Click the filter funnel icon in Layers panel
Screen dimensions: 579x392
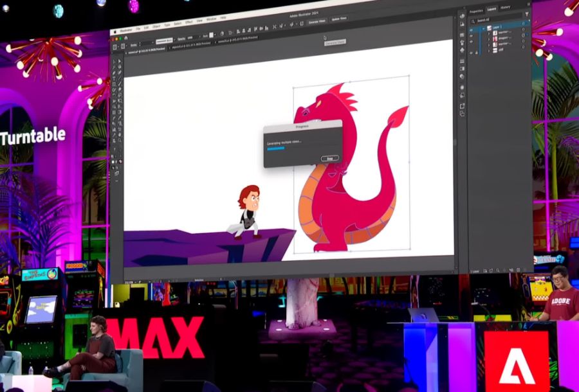526,14
